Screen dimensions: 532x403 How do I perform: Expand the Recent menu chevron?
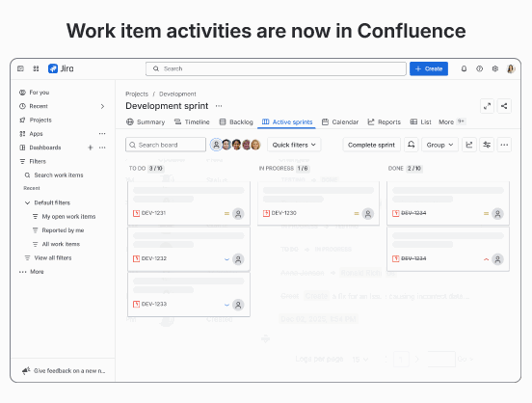click(102, 106)
